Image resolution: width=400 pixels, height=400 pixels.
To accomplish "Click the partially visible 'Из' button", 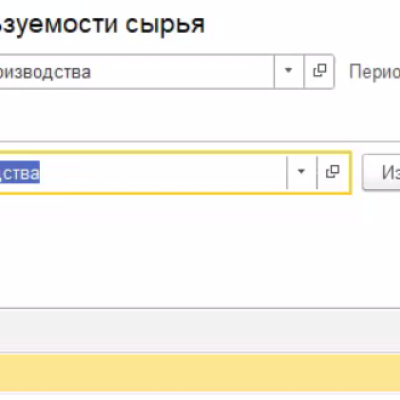I will (381, 173).
